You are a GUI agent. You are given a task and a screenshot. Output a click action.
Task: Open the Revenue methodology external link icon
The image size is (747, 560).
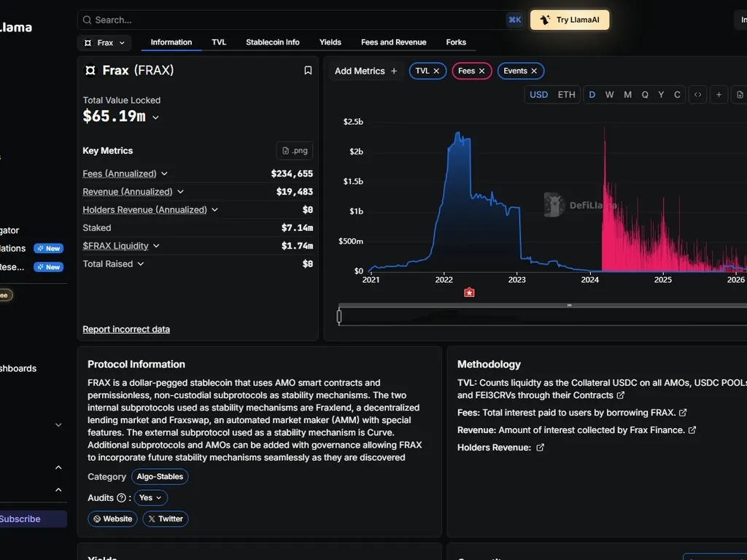pyautogui.click(x=692, y=430)
